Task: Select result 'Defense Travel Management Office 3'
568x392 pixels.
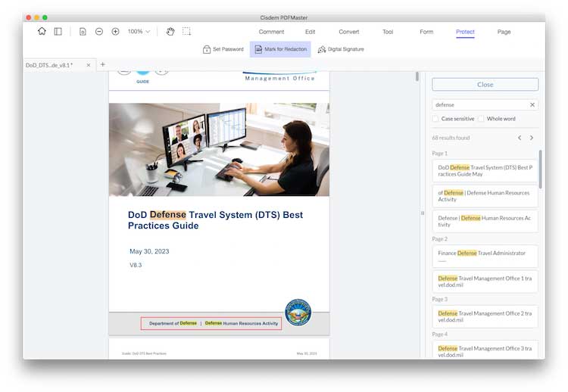Action: (485, 350)
